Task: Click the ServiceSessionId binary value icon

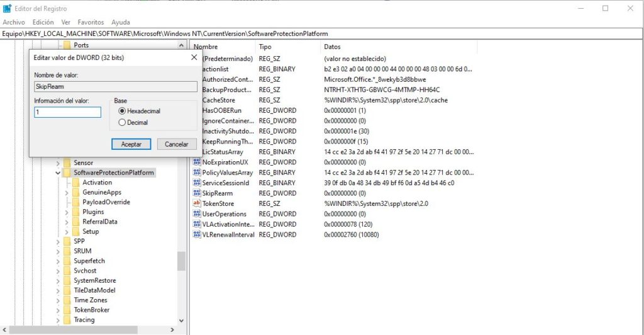Action: pos(197,183)
